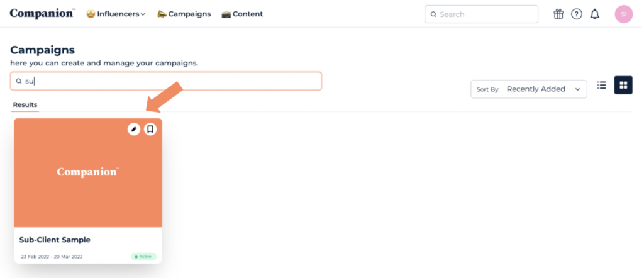Open the S1 user avatar menu
This screenshot has height=278, width=644.
623,14
